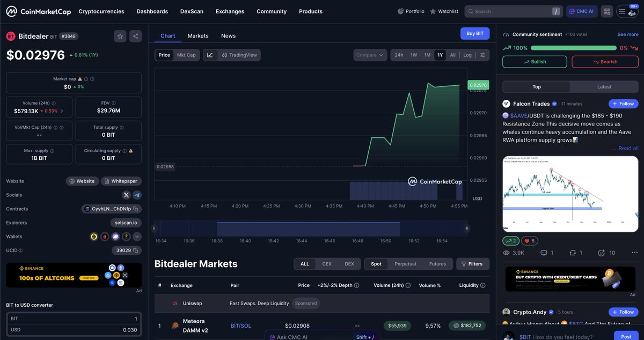Vote Bullish on community sentiment
Viewport: 644px width, 340px height.
tap(534, 61)
